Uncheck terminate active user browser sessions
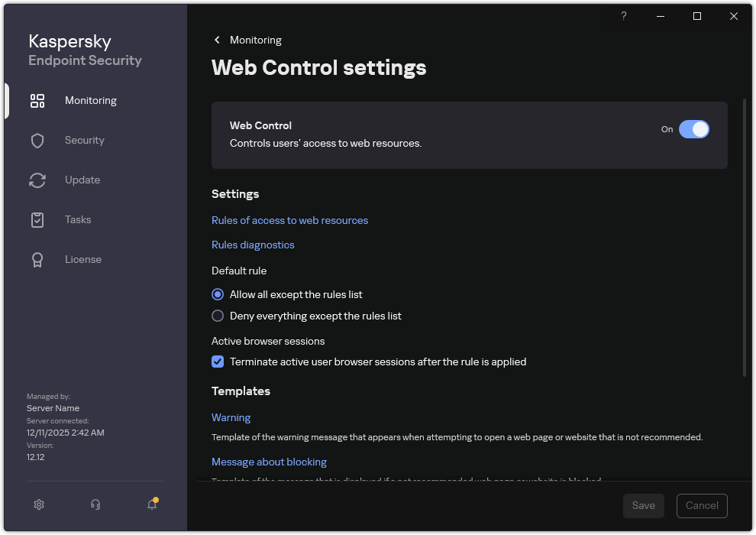This screenshot has height=535, width=756. 218,362
